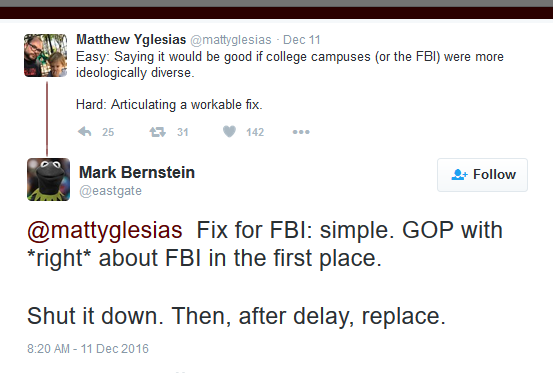Open the 8:20 AM - 11 Dec 2016 timestamp
Image resolution: width=553 pixels, height=373 pixels.
click(x=88, y=349)
